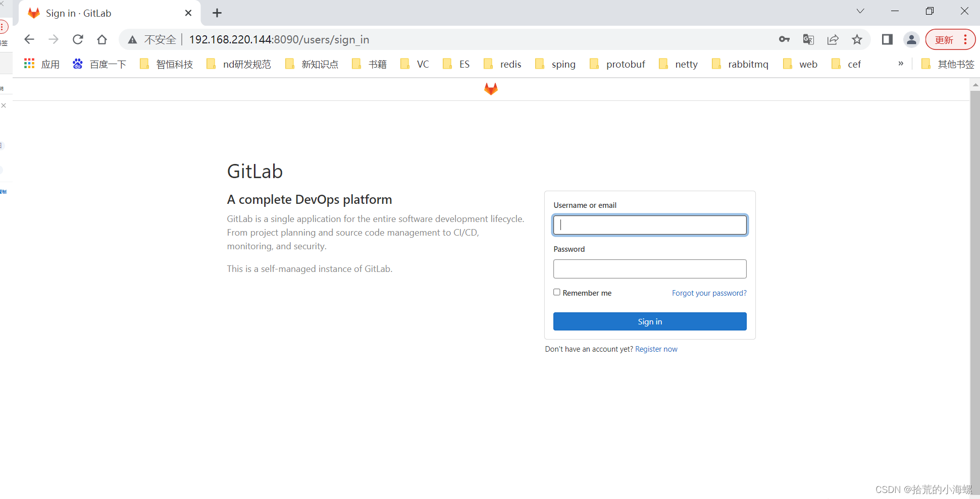Open the VC bookmark folder
Screen dimensions: 980x499
tap(415, 64)
